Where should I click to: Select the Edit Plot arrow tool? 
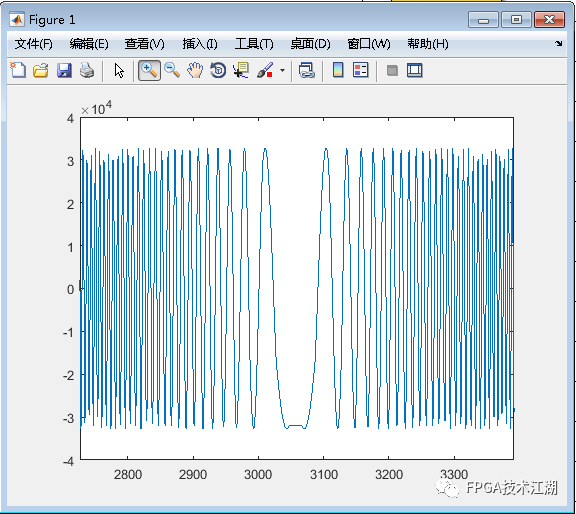tap(119, 70)
